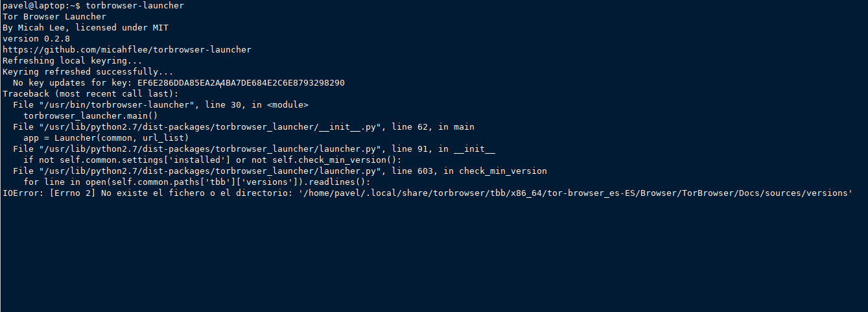The image size is (868, 312).
Task: Click the "torbrowser_launcher.main()" code line
Action: [91, 116]
